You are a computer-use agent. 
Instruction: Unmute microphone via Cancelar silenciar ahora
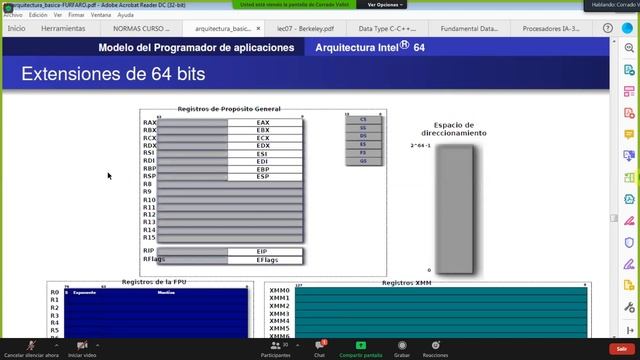[x=31, y=349]
